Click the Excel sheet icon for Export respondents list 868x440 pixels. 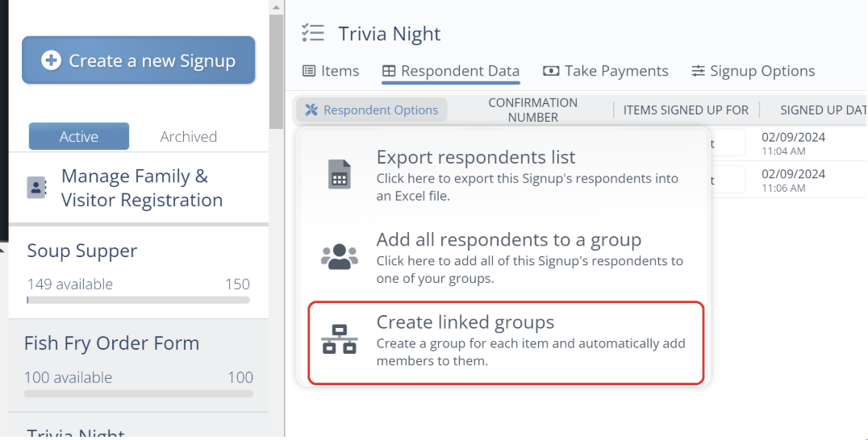tap(340, 174)
